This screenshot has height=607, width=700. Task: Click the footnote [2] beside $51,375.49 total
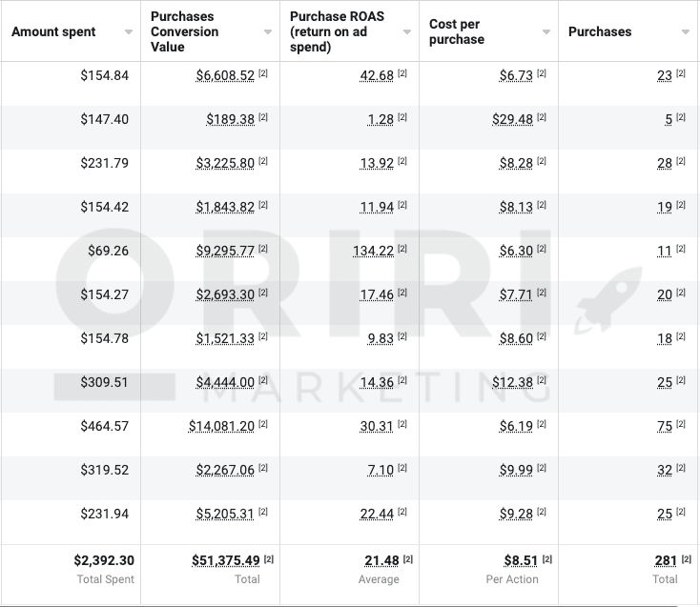[x=269, y=558]
